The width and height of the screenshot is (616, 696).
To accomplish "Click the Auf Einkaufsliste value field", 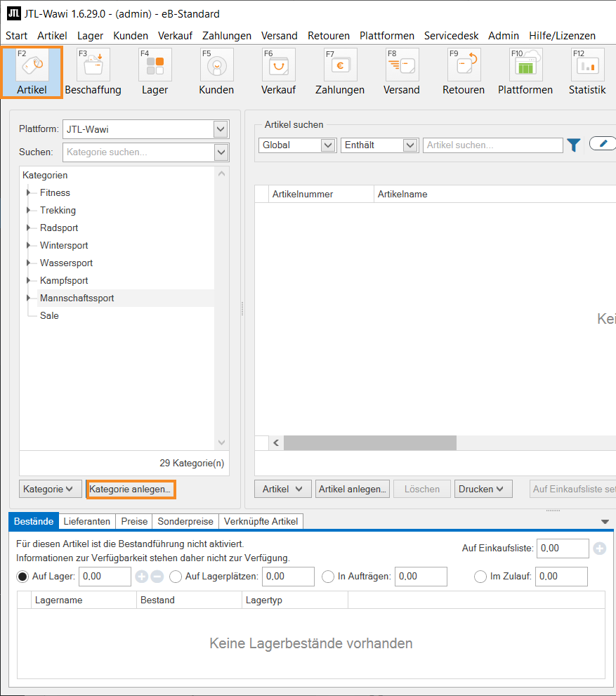I will [x=563, y=549].
